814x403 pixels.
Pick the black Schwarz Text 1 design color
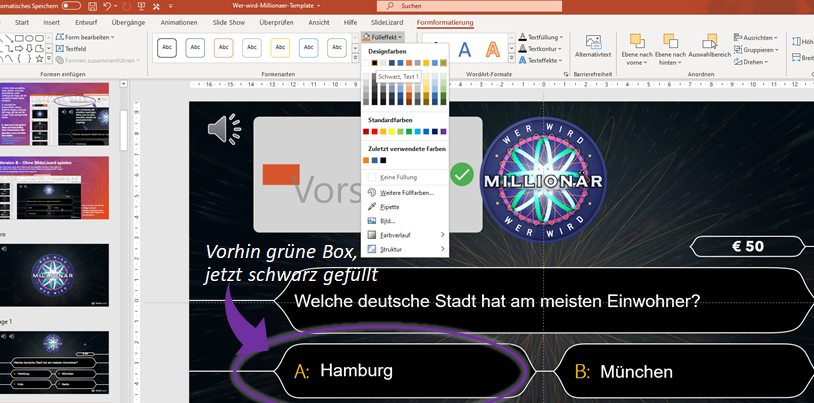pyautogui.click(x=374, y=63)
